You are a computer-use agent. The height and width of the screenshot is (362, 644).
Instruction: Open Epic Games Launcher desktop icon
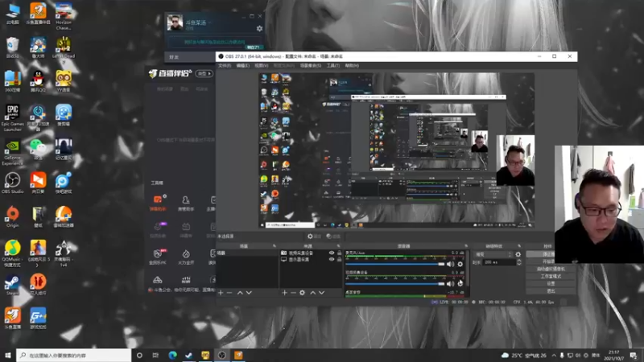[12, 118]
